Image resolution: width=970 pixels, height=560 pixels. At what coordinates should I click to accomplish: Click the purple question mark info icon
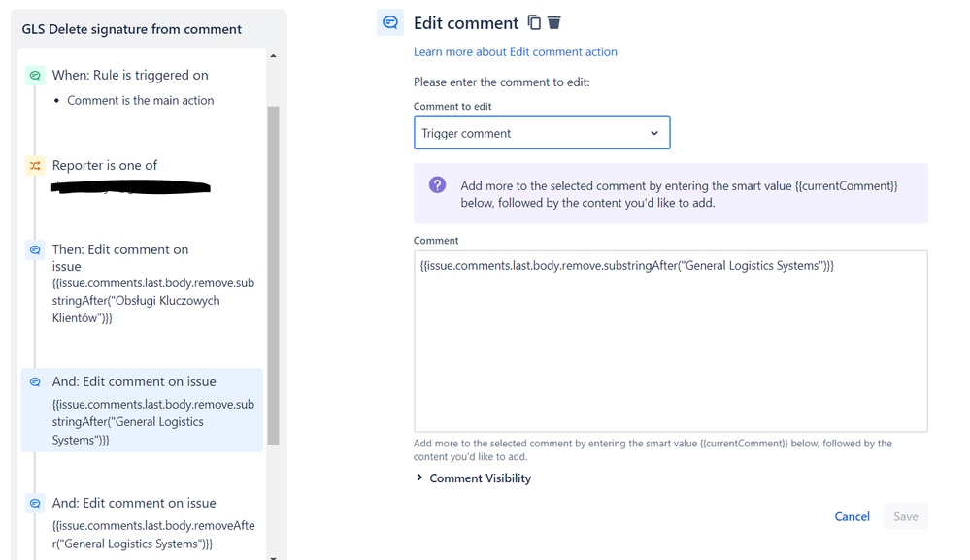click(437, 184)
